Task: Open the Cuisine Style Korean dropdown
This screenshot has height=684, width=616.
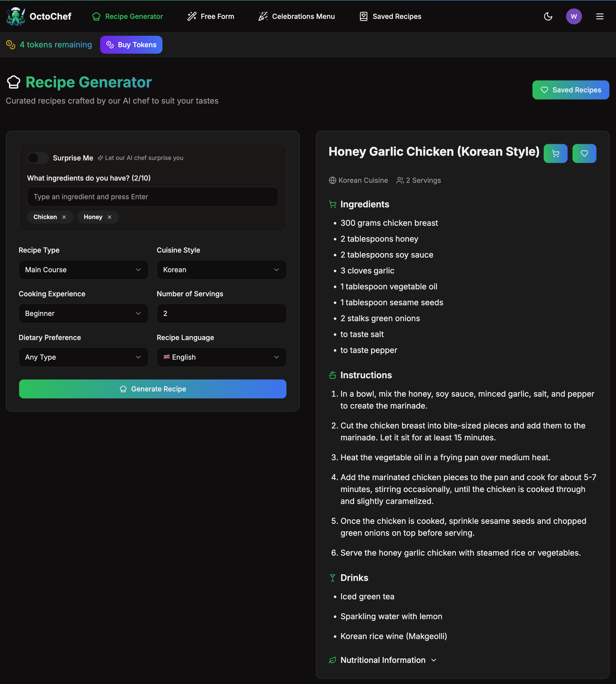Action: (x=221, y=270)
